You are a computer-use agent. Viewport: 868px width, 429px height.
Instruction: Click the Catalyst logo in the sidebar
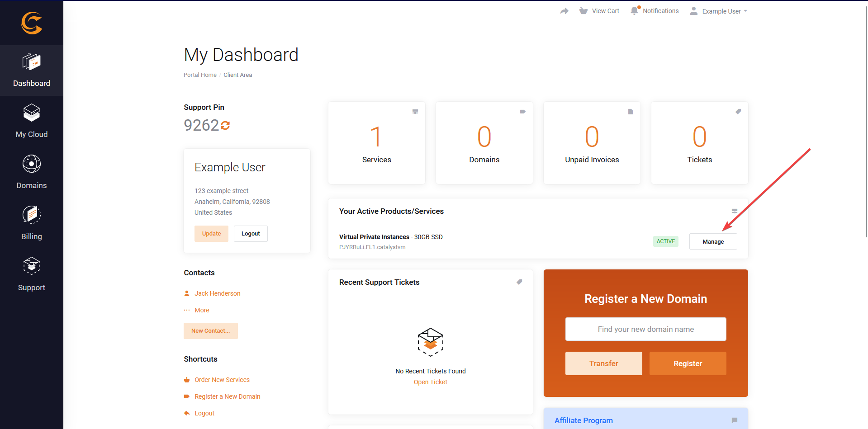(32, 23)
